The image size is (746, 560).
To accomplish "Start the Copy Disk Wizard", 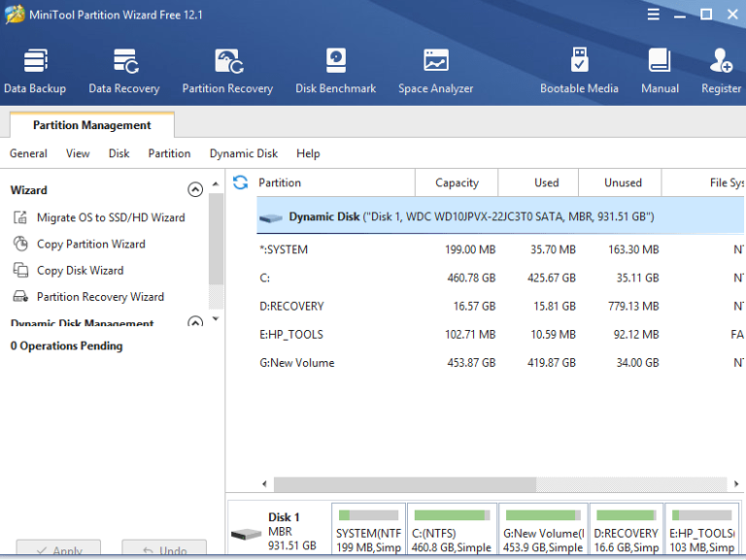I will coord(80,271).
